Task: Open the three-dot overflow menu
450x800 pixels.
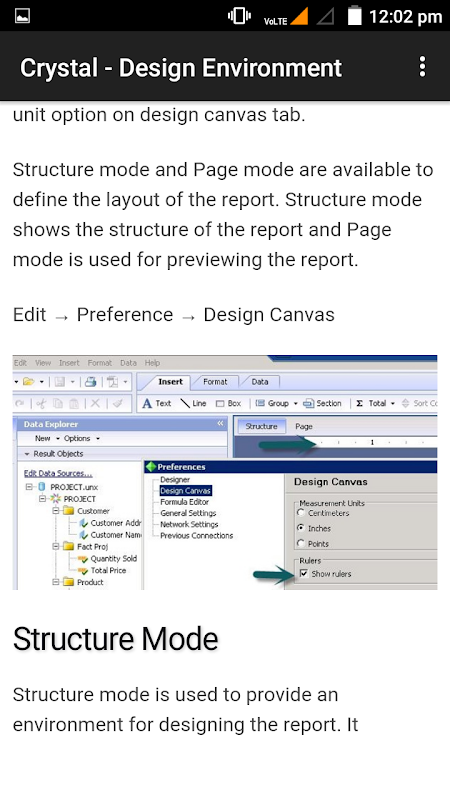Action: 422,67
